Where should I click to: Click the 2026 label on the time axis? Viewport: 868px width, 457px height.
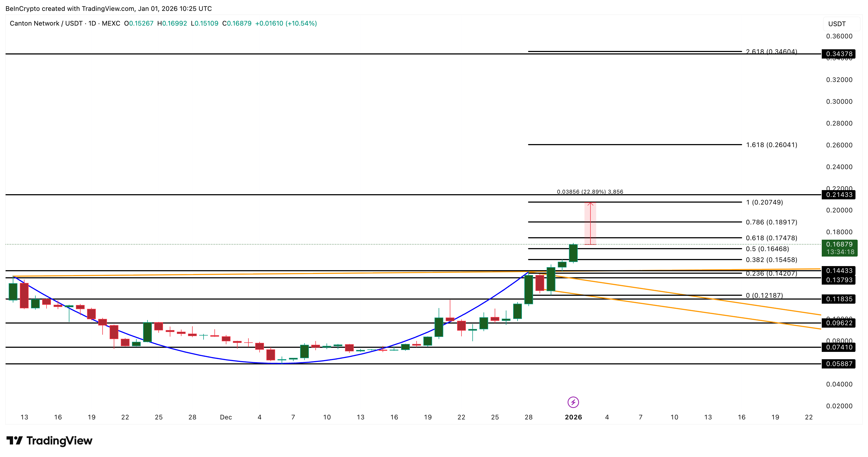tap(574, 417)
